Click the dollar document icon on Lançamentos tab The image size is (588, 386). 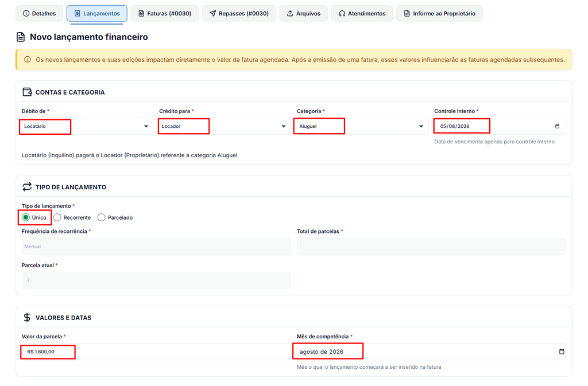78,13
